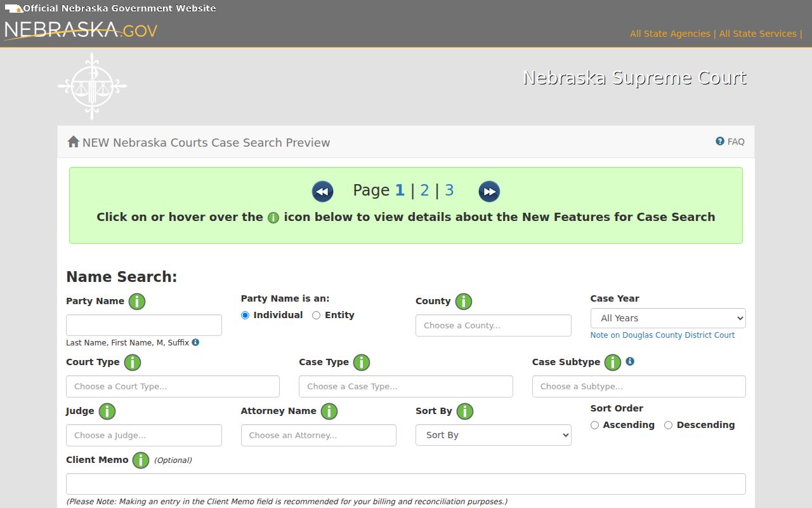Show info for Party Name feature

pyautogui.click(x=137, y=302)
